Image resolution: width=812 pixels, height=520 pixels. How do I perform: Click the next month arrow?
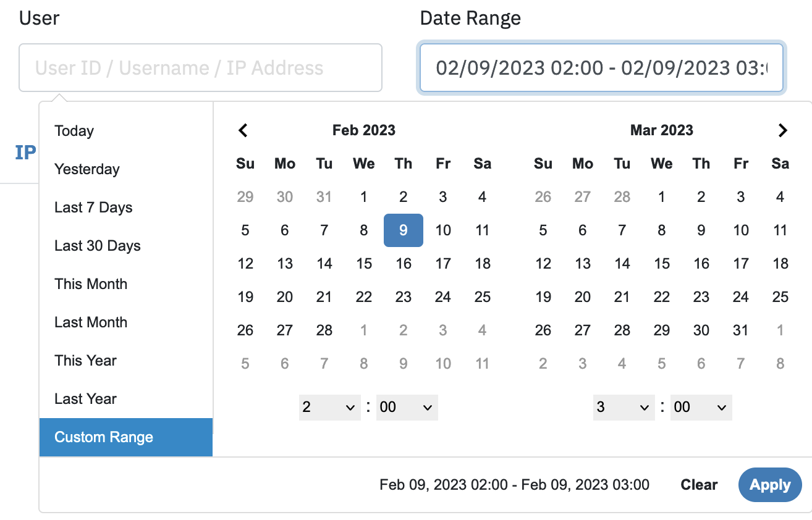(782, 130)
